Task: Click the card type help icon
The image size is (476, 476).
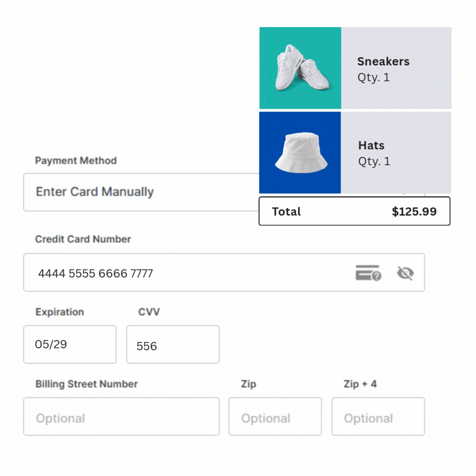Action: tap(368, 273)
